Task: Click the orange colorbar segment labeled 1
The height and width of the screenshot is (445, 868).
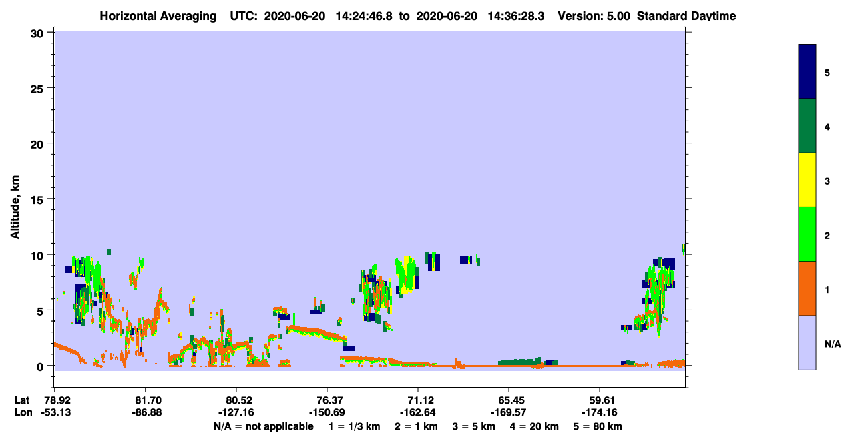Action: pos(807,288)
